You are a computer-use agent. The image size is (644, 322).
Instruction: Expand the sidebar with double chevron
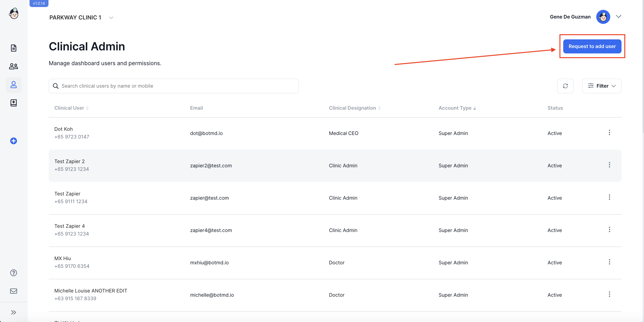point(14,312)
